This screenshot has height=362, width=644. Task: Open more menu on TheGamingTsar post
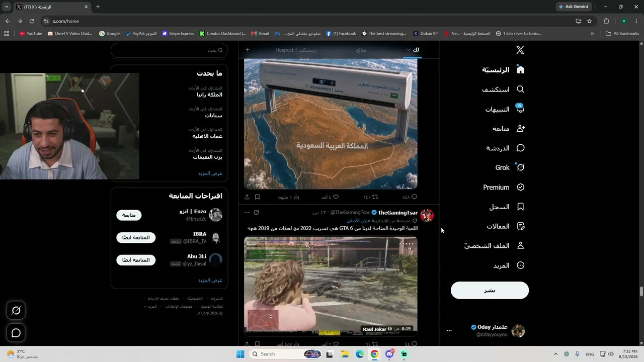tap(247, 212)
